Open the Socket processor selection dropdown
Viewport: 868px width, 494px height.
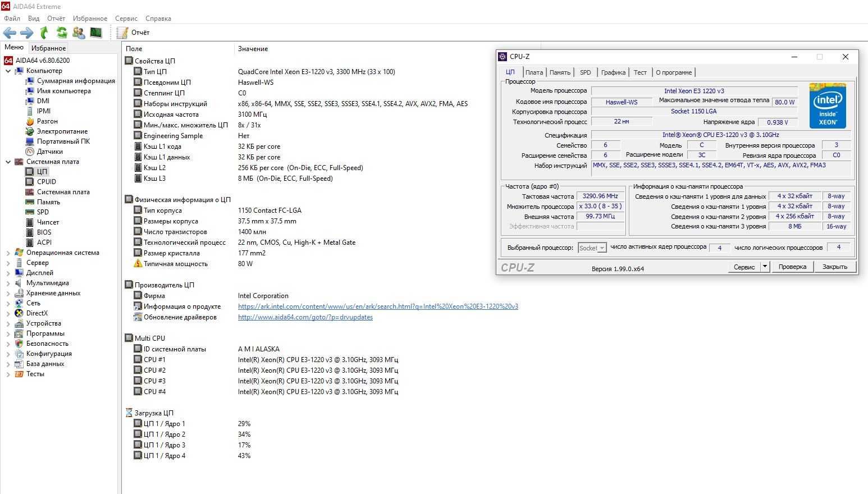pyautogui.click(x=592, y=248)
